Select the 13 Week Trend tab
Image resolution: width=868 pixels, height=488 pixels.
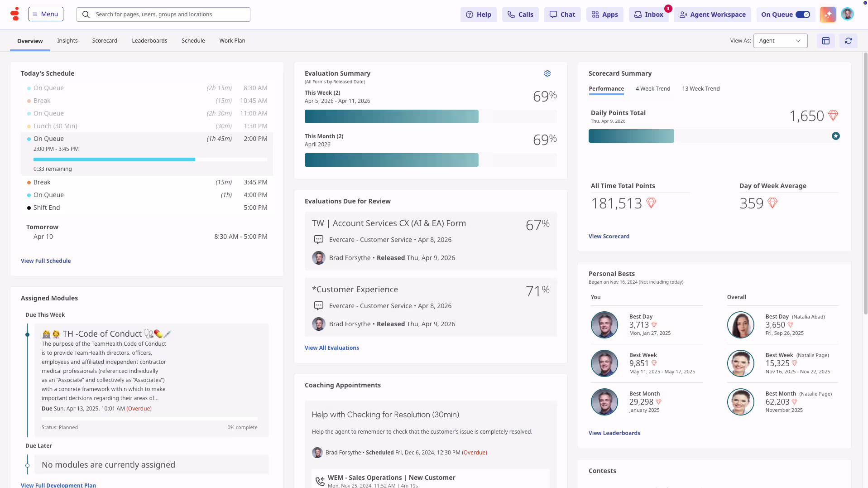pos(701,89)
